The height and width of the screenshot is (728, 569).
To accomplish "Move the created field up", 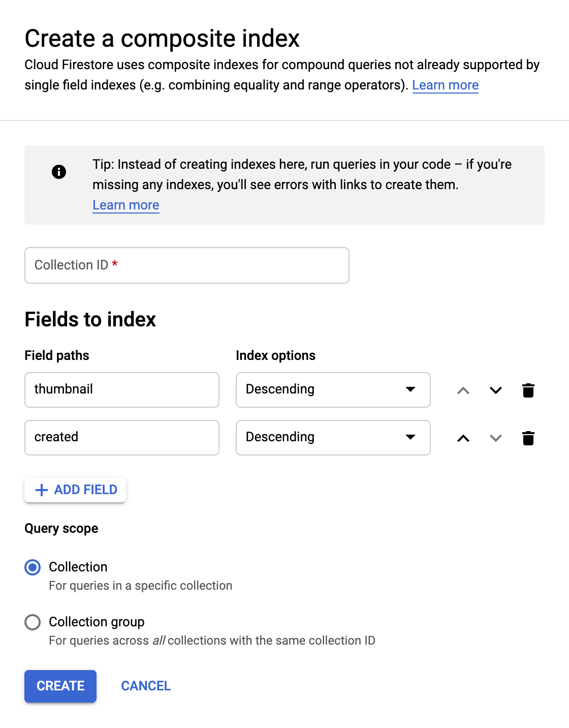I will pyautogui.click(x=463, y=438).
